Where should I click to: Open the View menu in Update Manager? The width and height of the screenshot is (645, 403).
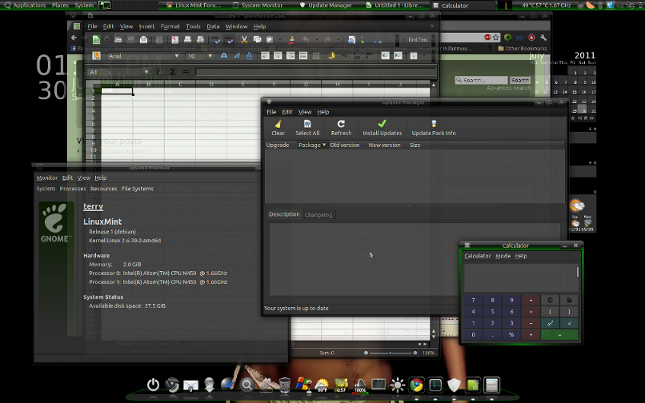click(x=305, y=112)
